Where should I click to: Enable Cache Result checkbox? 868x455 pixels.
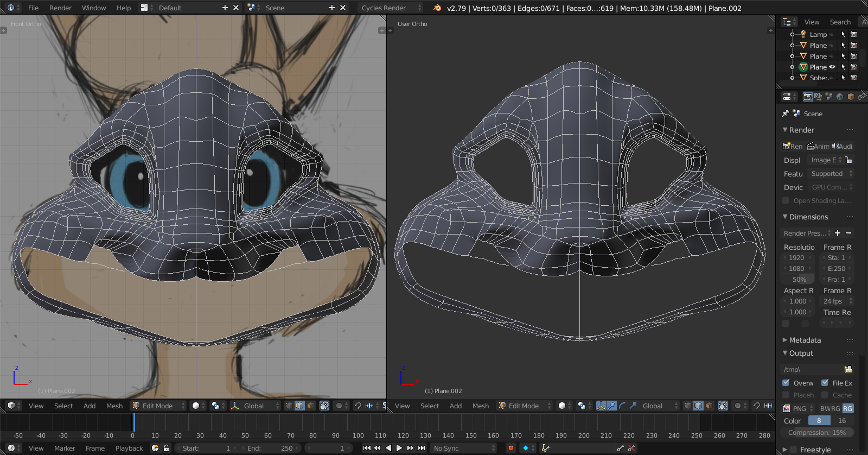pos(825,395)
